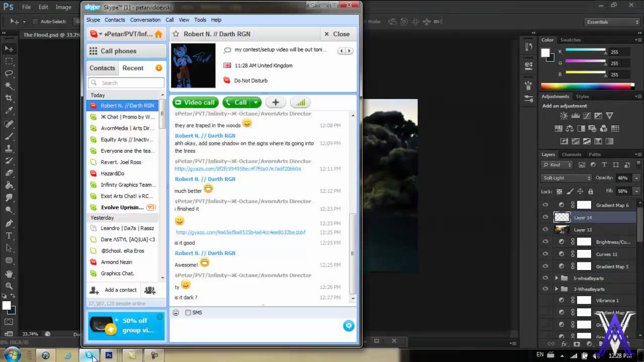
Task: Switch to the Channels tab
Action: pos(572,154)
